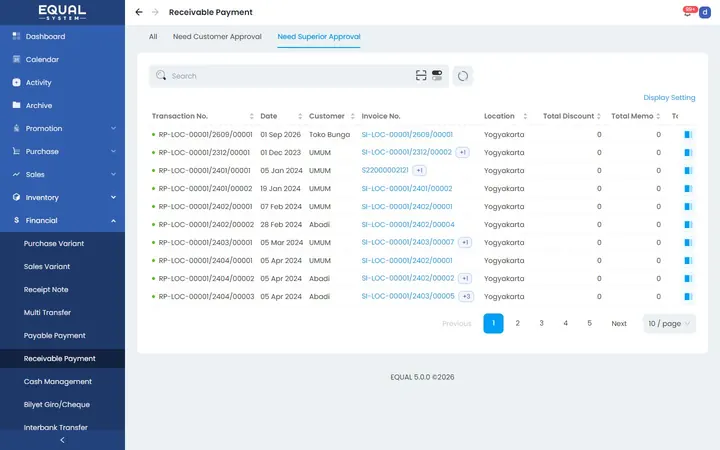This screenshot has height=450, width=720.
Task: Show +3 more invoices for SI-LOC-00001/2403/00005
Action: [x=466, y=297]
